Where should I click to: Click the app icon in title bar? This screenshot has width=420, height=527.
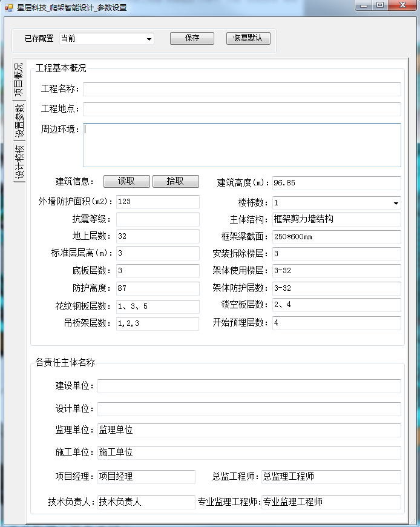click(x=8, y=7)
